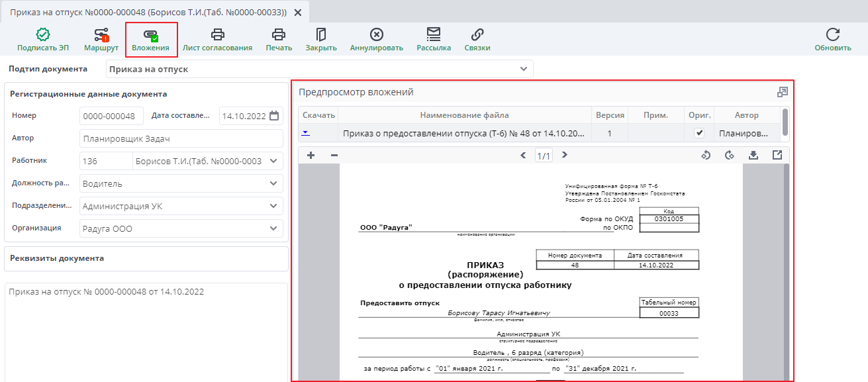
Task: Click the Связки links icon
Action: click(476, 36)
